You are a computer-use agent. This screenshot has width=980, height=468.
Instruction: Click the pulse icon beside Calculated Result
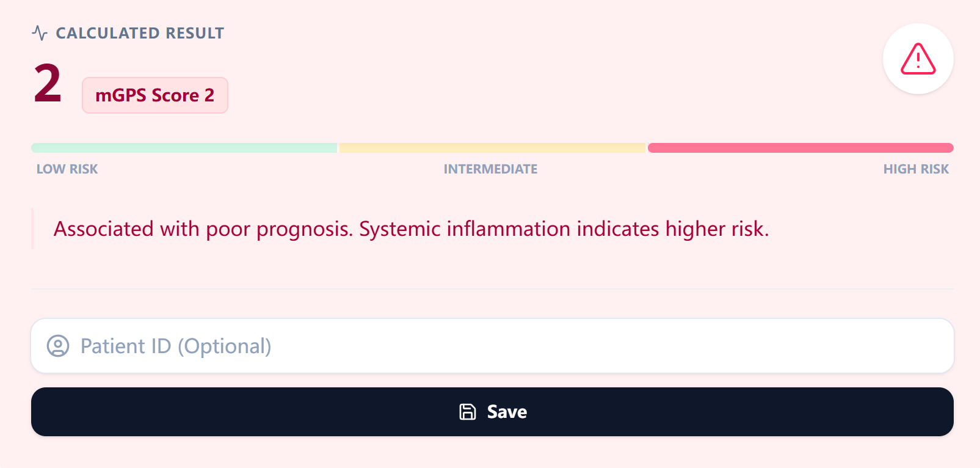tap(40, 33)
